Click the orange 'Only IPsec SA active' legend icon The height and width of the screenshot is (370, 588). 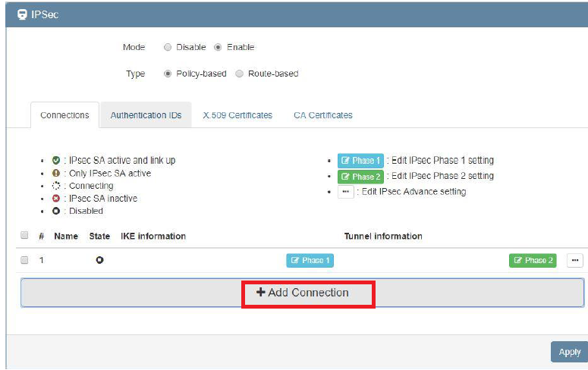click(x=56, y=174)
